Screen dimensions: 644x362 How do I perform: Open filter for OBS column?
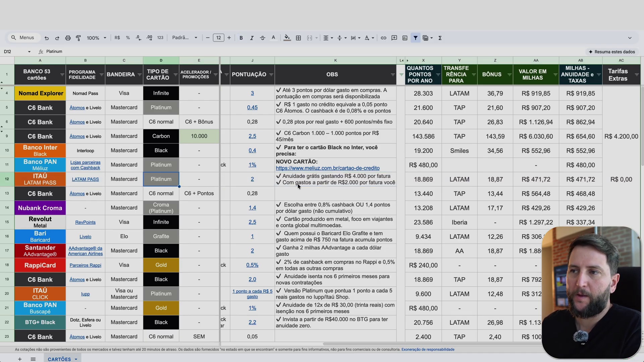click(393, 74)
